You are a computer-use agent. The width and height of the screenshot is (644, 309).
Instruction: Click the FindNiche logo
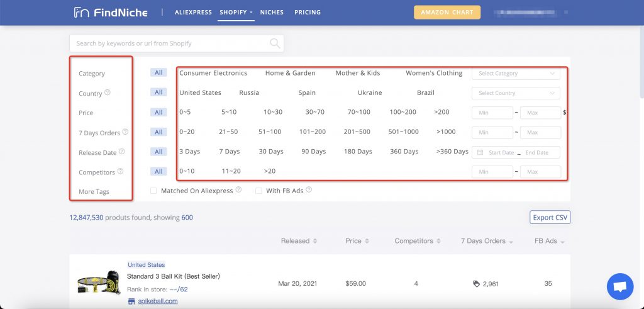point(111,13)
